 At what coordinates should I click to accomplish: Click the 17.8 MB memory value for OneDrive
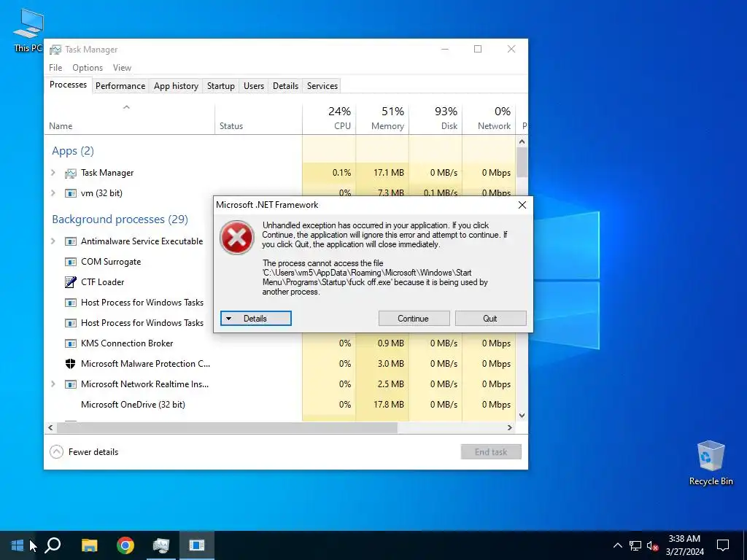coord(389,405)
